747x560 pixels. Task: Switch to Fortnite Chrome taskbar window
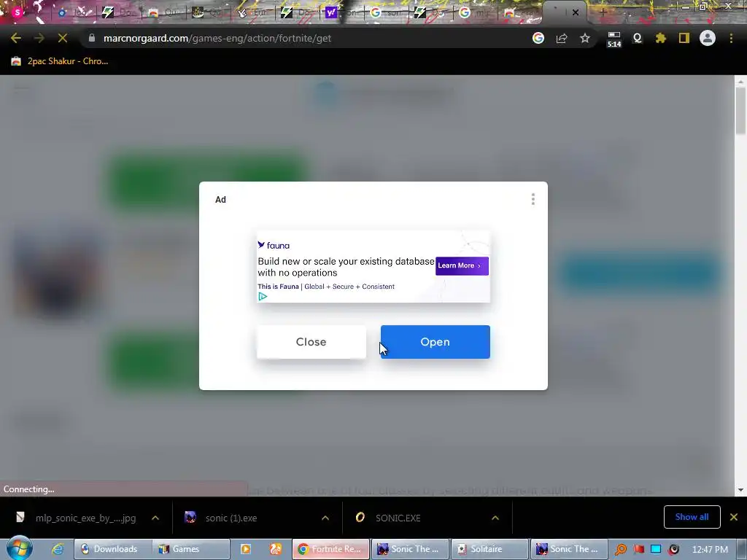click(x=330, y=549)
